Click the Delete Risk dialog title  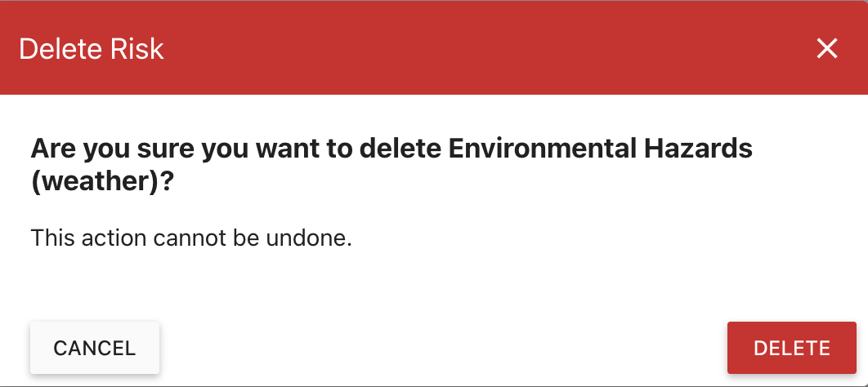point(92,49)
